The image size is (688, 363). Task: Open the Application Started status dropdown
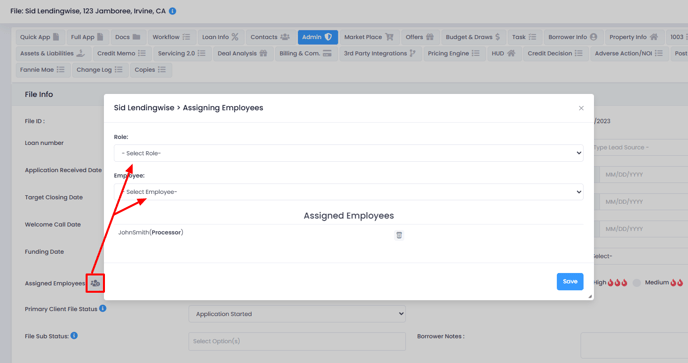[297, 314]
